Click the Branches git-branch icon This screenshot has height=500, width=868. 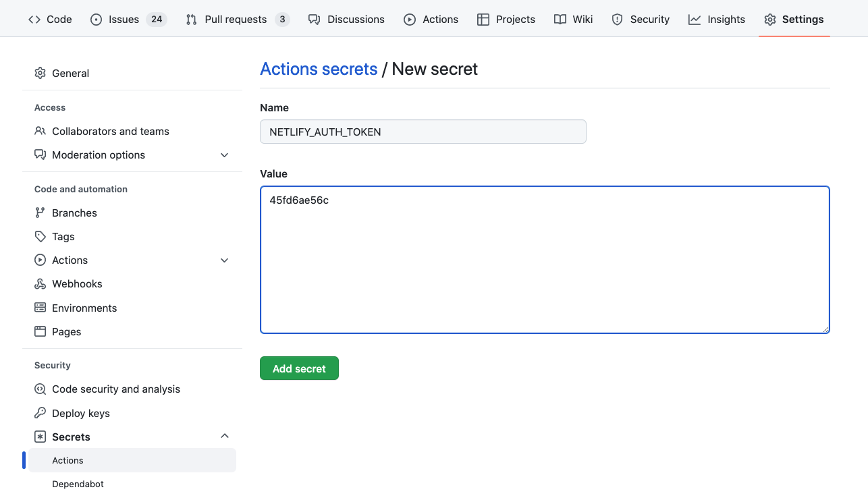pos(40,213)
